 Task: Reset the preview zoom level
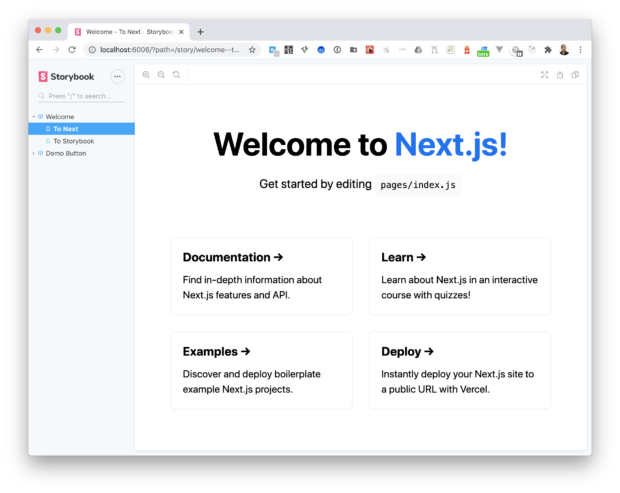click(176, 75)
